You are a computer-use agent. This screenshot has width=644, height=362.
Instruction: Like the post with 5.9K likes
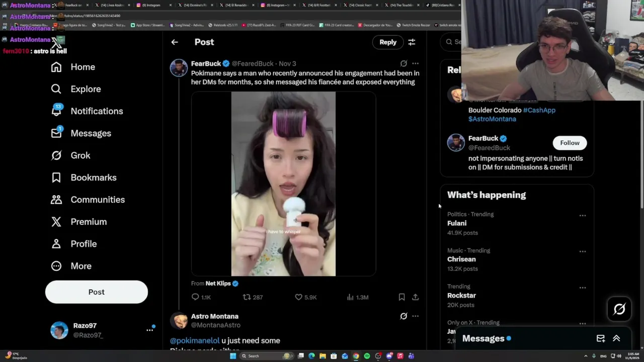pyautogui.click(x=298, y=297)
